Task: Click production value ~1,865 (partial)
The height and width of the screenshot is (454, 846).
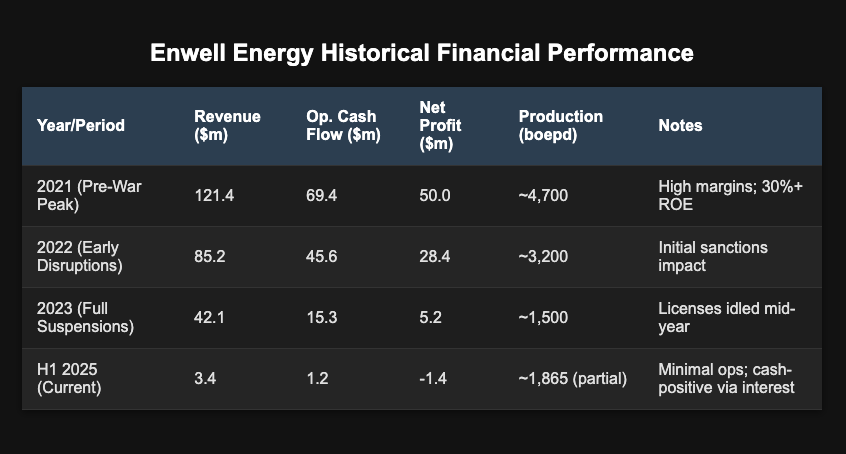Action: pos(573,378)
